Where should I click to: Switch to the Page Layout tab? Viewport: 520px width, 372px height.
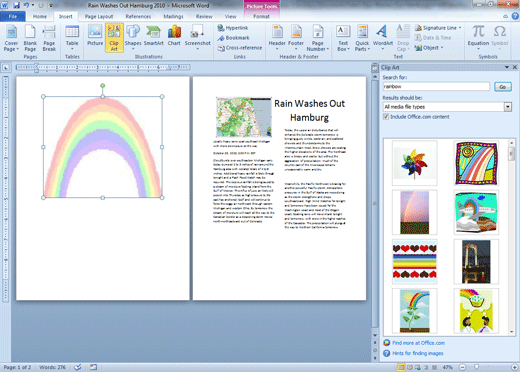[x=99, y=16]
